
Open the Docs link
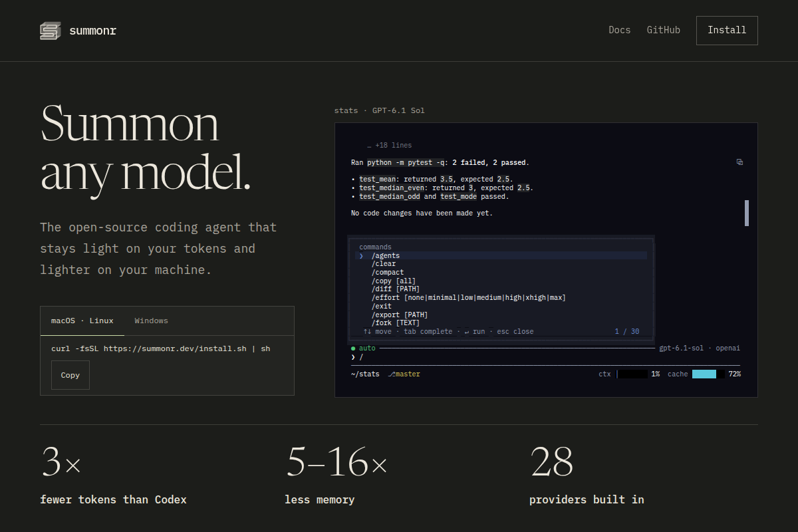pyautogui.click(x=620, y=30)
